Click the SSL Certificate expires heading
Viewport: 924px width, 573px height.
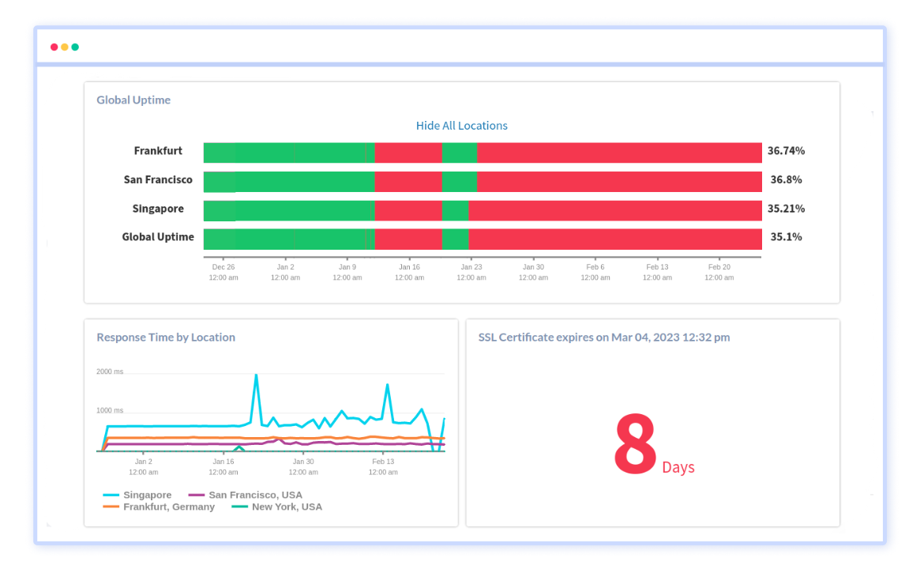coord(604,337)
